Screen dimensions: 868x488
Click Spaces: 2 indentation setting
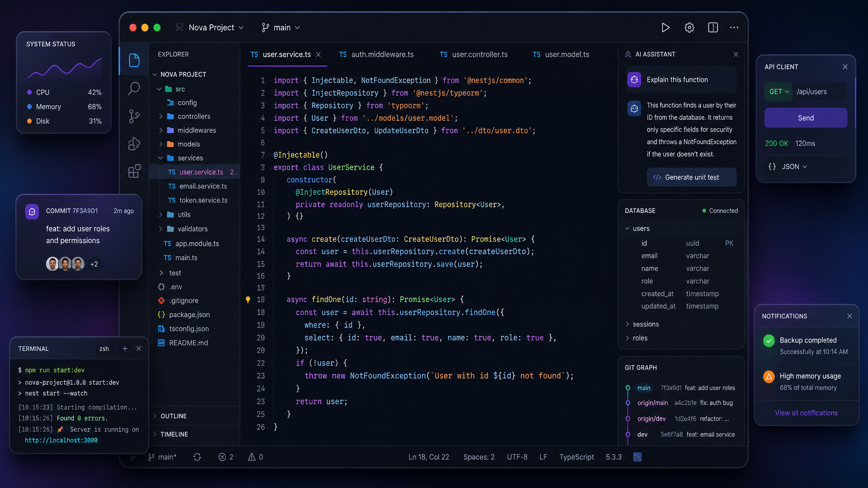(x=479, y=457)
